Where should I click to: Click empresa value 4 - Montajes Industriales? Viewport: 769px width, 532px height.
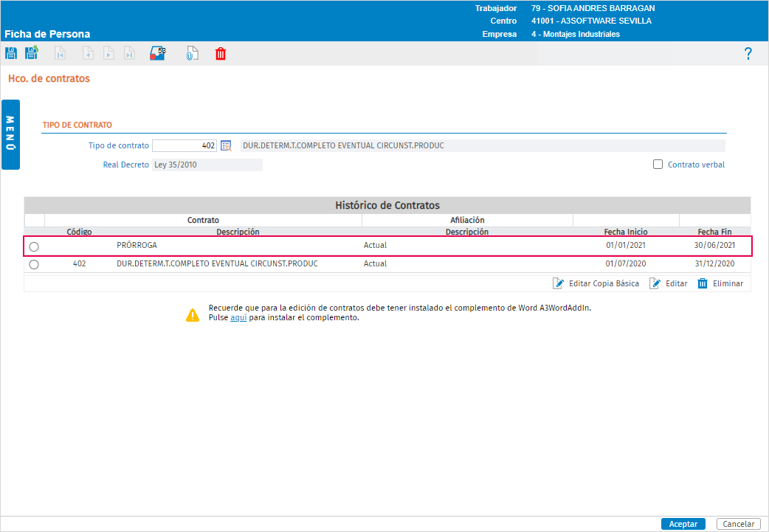point(576,35)
